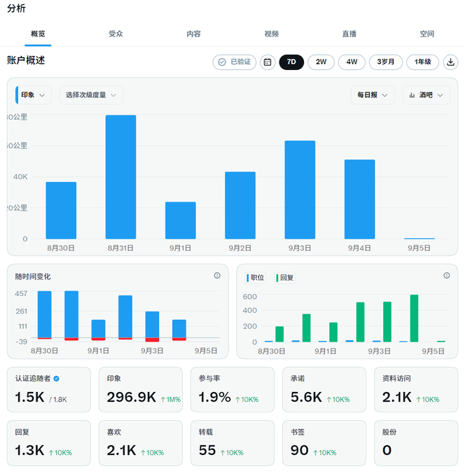Open the 认证追随者 stat card
465x476 pixels.
[49, 389]
